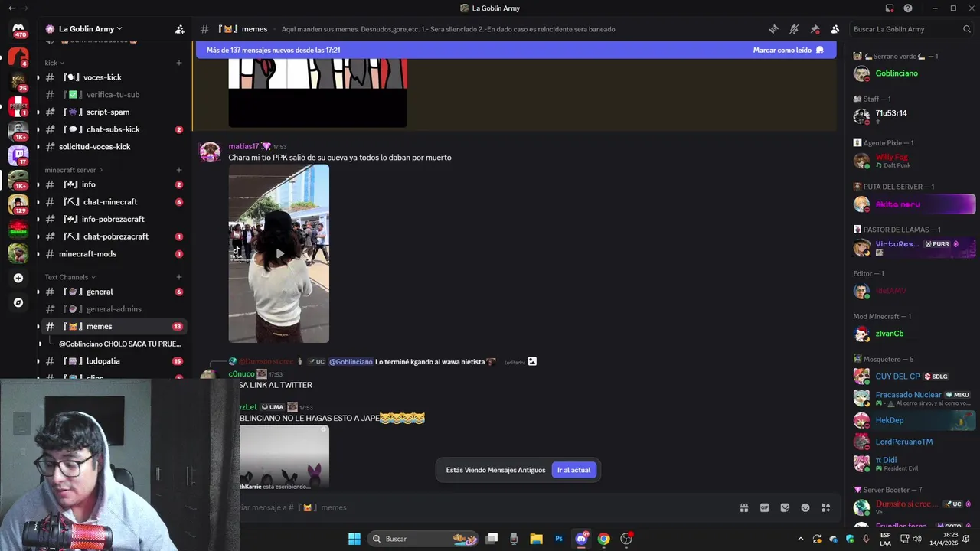
Task: Open matias17 username in chat
Action: [244, 146]
